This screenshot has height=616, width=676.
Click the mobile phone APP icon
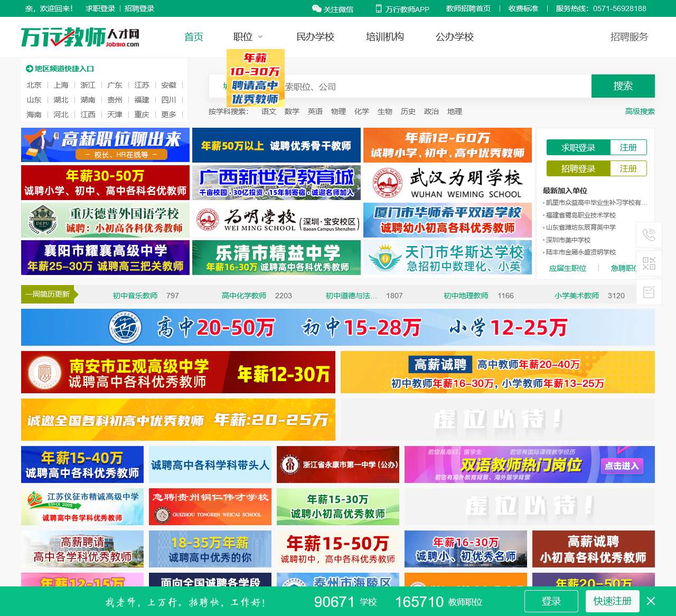[379, 8]
